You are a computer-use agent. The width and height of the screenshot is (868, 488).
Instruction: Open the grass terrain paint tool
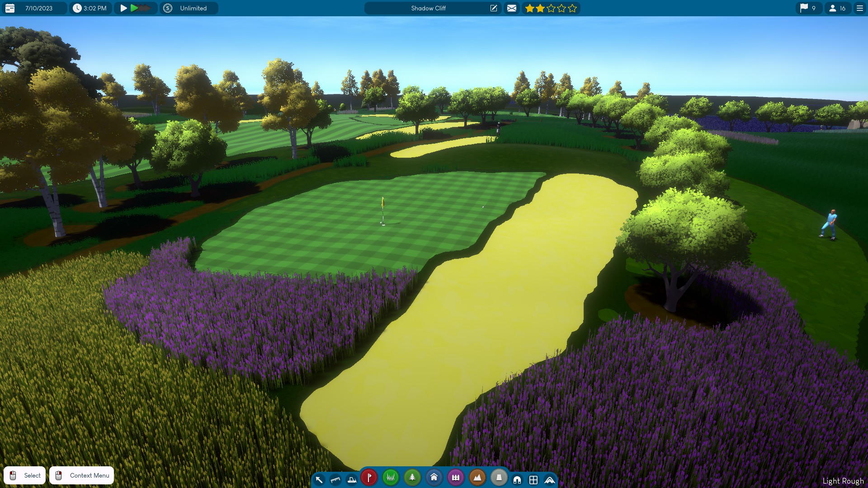[391, 477]
